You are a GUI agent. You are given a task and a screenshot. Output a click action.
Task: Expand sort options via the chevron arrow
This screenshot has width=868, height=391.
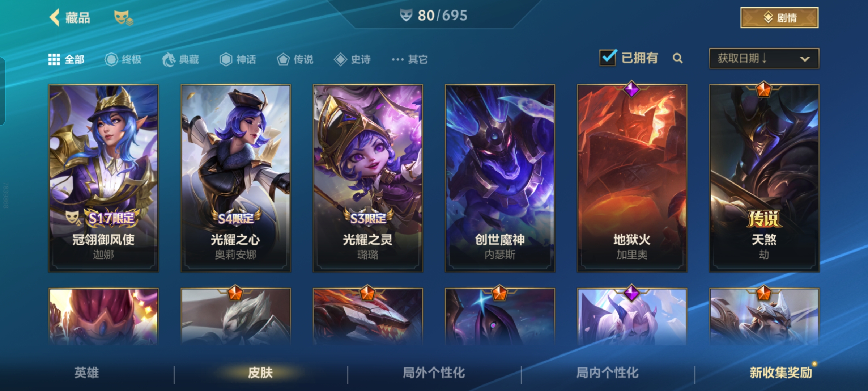(805, 59)
